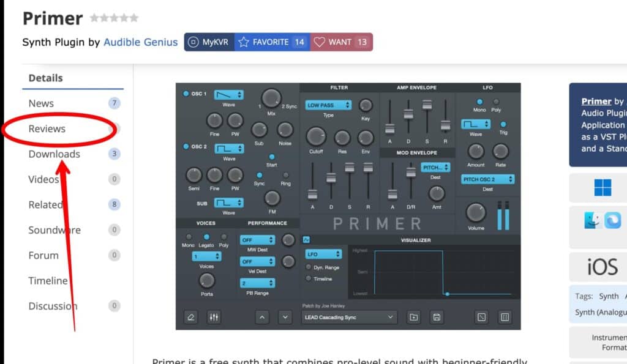Click the LFO Amount knob
Image resolution: width=627 pixels, height=364 pixels.
pos(475,152)
